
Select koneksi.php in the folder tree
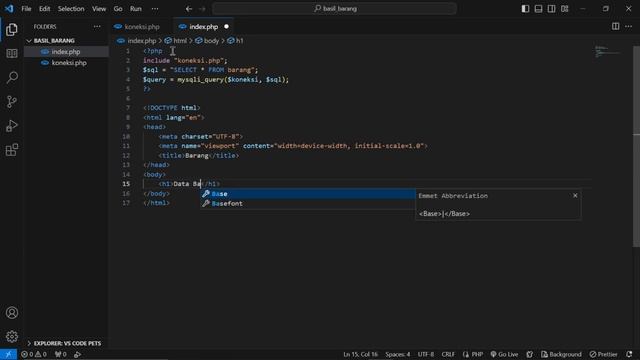coord(67,62)
